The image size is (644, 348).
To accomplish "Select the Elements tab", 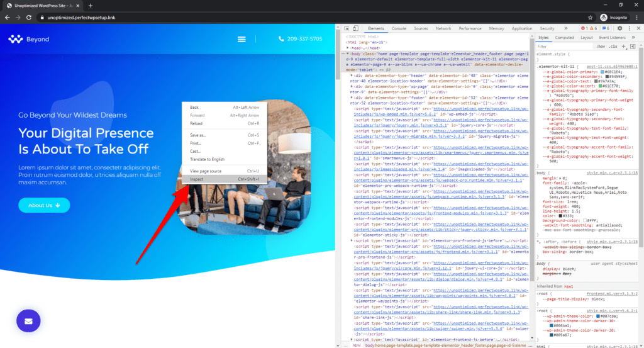I will pyautogui.click(x=376, y=28).
